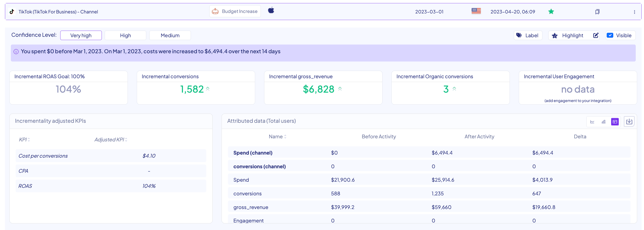This screenshot has width=644, height=230.
Task: Select High confidence level
Action: pyautogui.click(x=125, y=35)
